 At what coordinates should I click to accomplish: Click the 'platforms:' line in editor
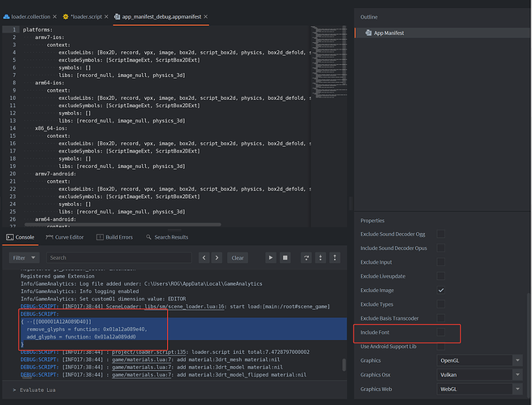37,30
